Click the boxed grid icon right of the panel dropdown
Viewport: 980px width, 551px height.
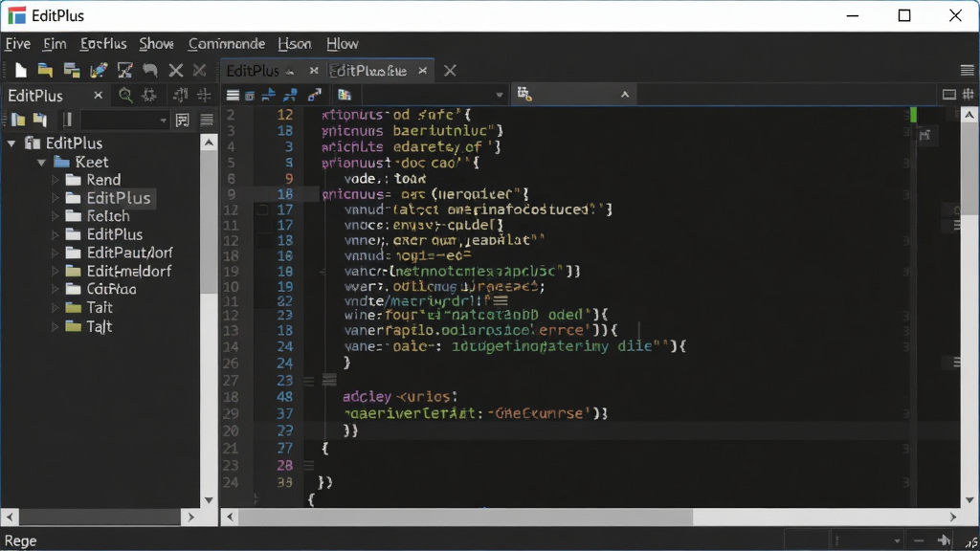pos(183,120)
